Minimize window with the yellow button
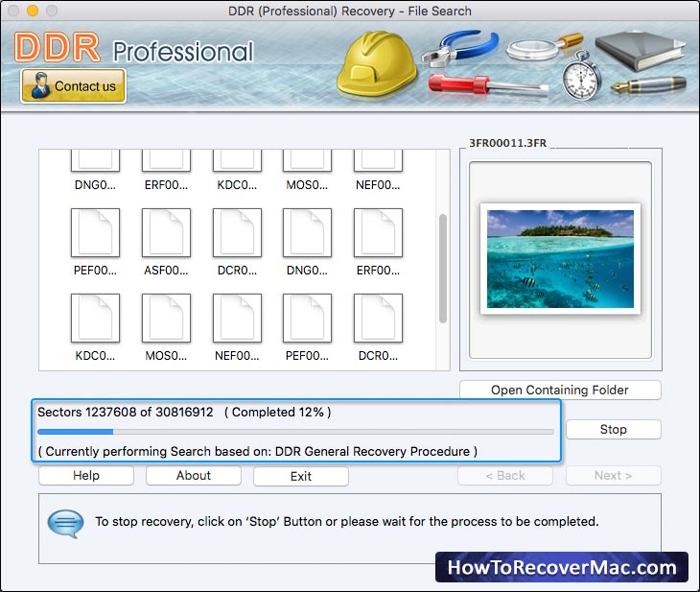The height and width of the screenshot is (592, 700). point(33,11)
